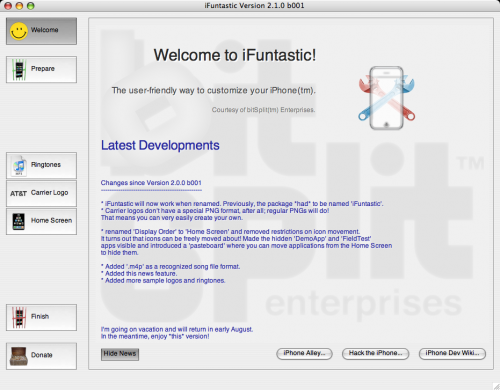
Task: Click the Changes since Version 2.0.0 b001 link
Action: coord(151,183)
